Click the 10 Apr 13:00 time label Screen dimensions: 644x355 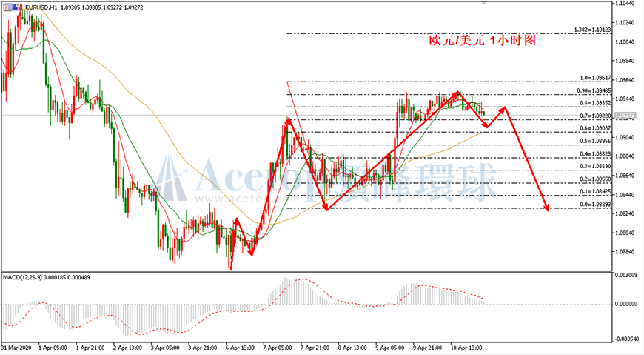pyautogui.click(x=466, y=348)
